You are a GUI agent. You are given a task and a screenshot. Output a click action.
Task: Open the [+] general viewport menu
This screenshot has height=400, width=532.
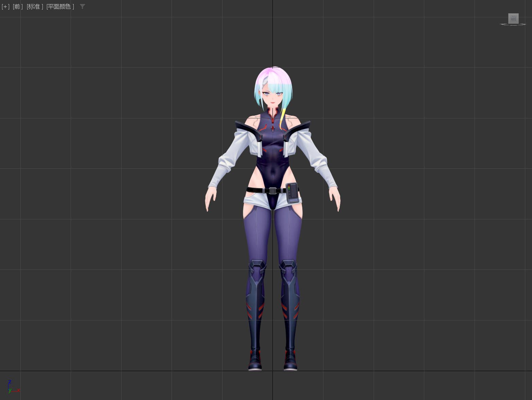click(5, 6)
